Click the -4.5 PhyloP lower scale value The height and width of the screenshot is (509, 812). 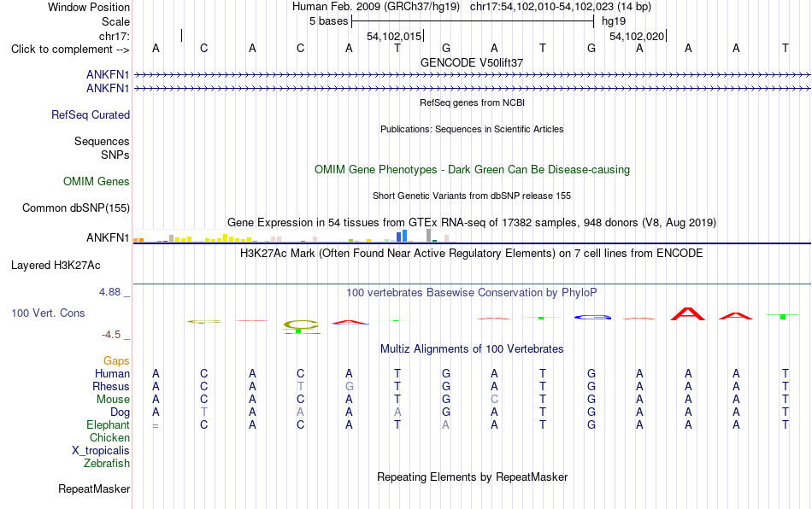(111, 335)
